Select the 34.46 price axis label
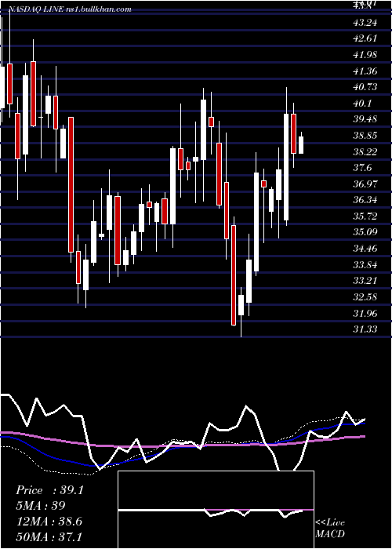The image size is (392, 549). click(365, 249)
